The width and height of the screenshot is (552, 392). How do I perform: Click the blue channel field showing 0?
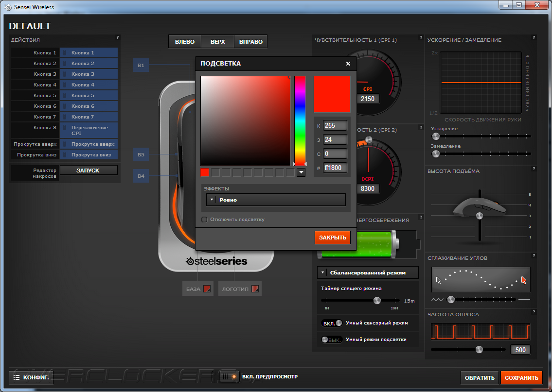pyautogui.click(x=335, y=153)
